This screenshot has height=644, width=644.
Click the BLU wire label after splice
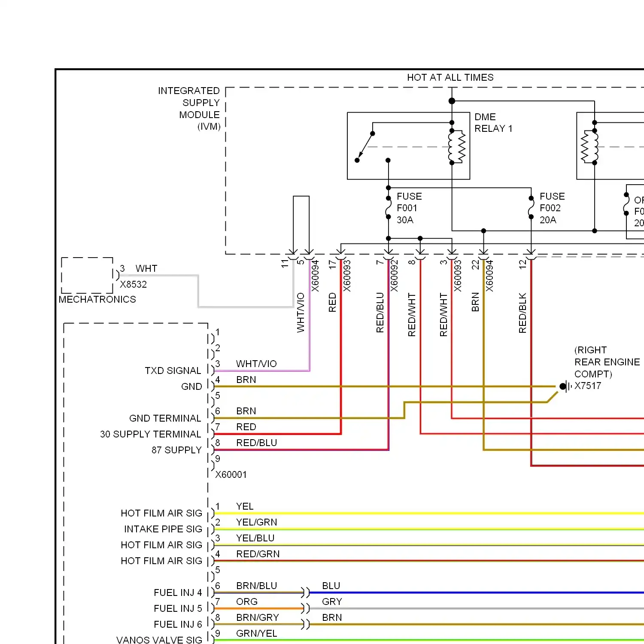coord(331,586)
